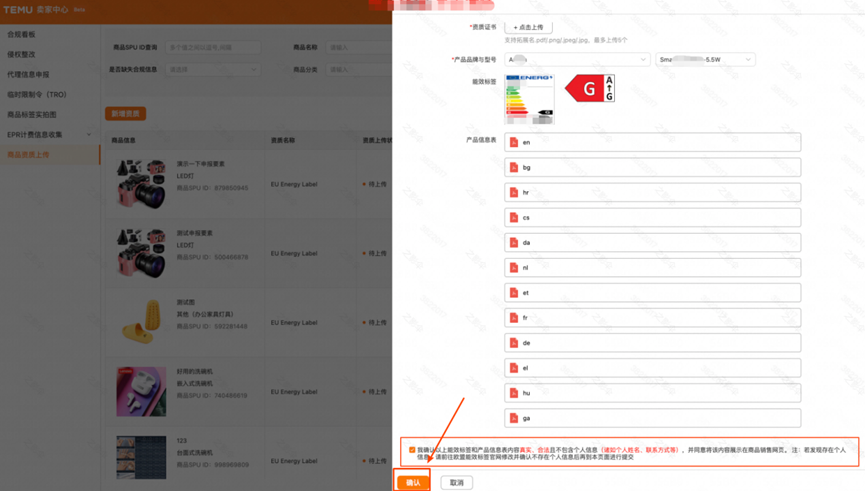Click the PDF icon for the 'fr' file
This screenshot has width=865, height=491.
[x=514, y=318]
